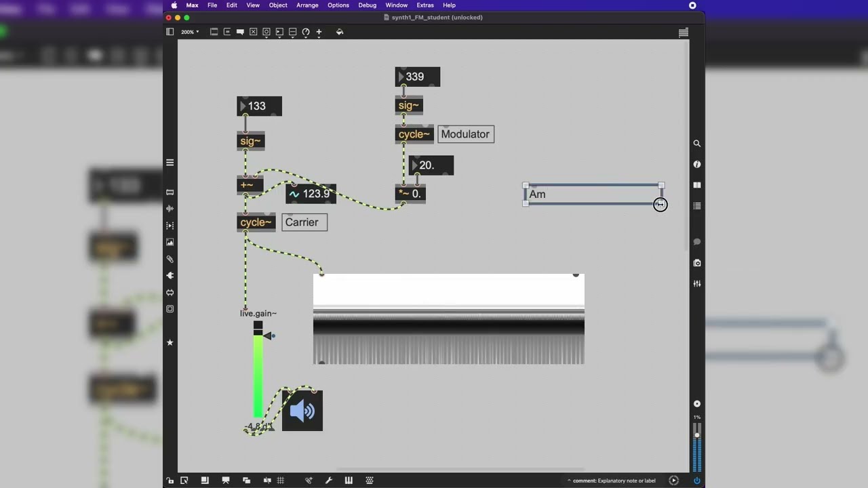
Task: Click the Modulator comment label
Action: tap(466, 134)
